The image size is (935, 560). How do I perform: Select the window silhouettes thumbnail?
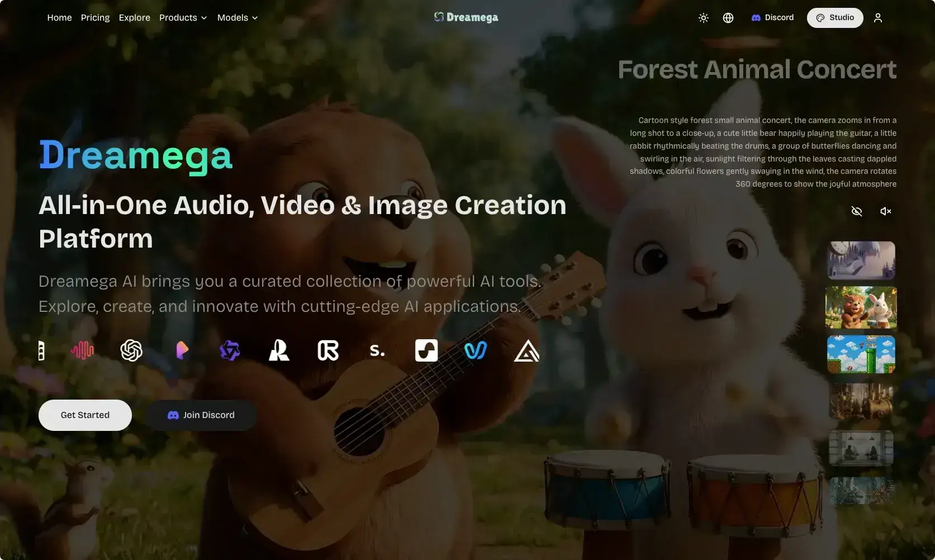pyautogui.click(x=861, y=448)
